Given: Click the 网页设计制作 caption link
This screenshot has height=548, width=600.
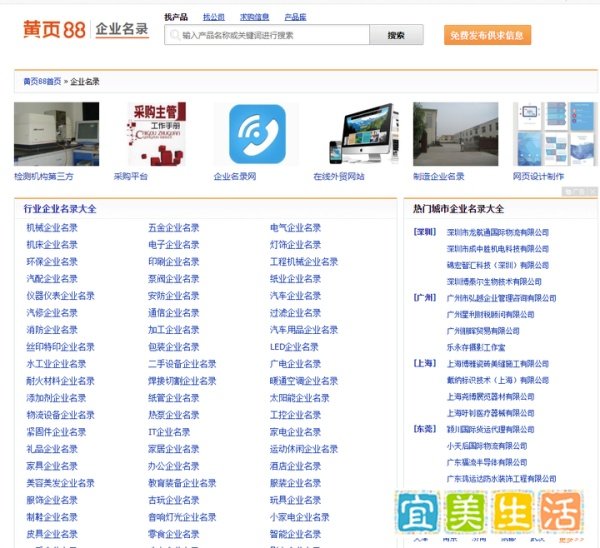Looking at the screenshot, I should 538,176.
